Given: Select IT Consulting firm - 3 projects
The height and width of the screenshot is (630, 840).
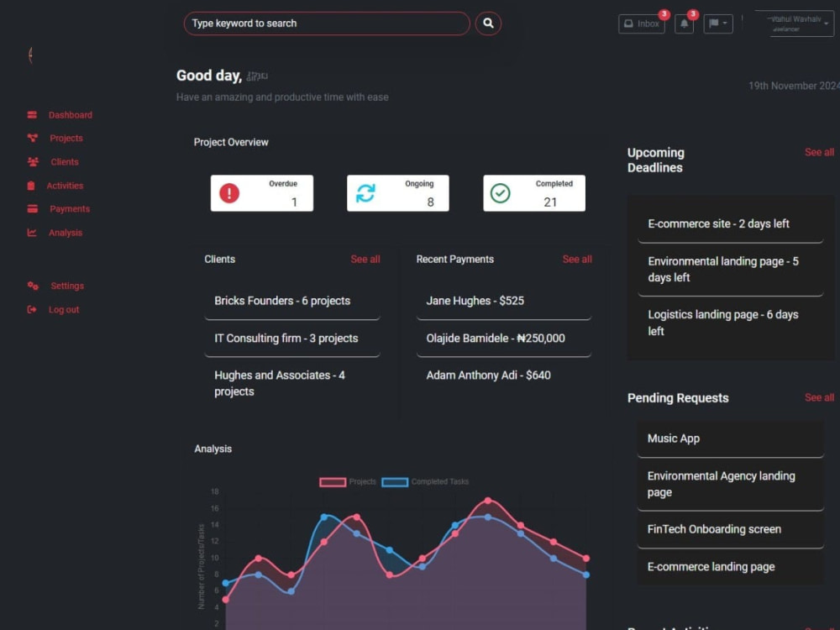Looking at the screenshot, I should 292,339.
